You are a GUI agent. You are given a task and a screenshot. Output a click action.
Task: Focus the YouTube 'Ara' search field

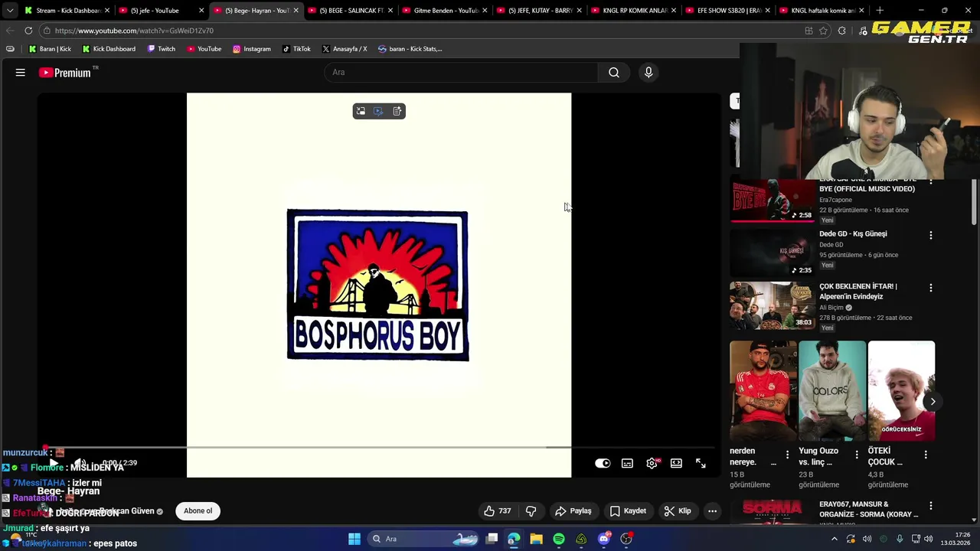tap(462, 72)
